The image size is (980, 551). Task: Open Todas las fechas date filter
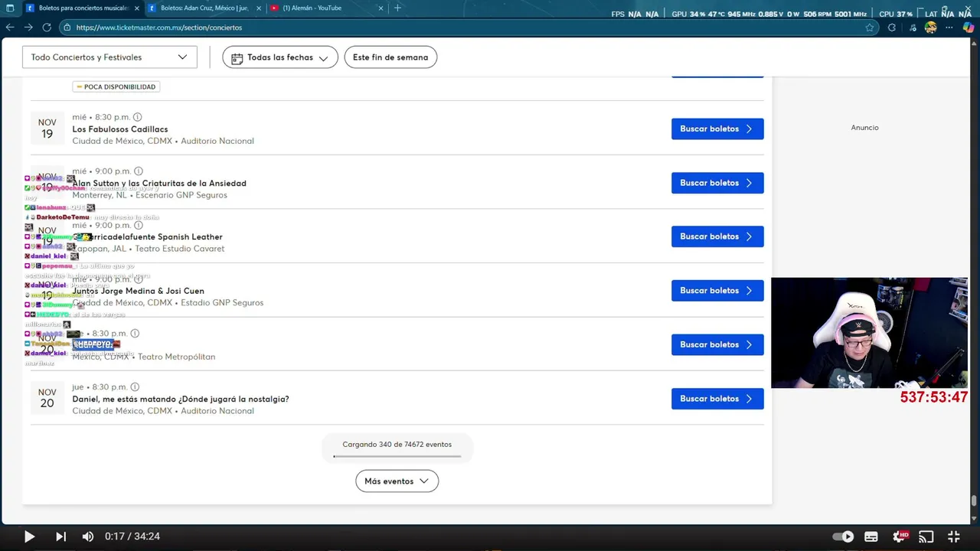280,57
